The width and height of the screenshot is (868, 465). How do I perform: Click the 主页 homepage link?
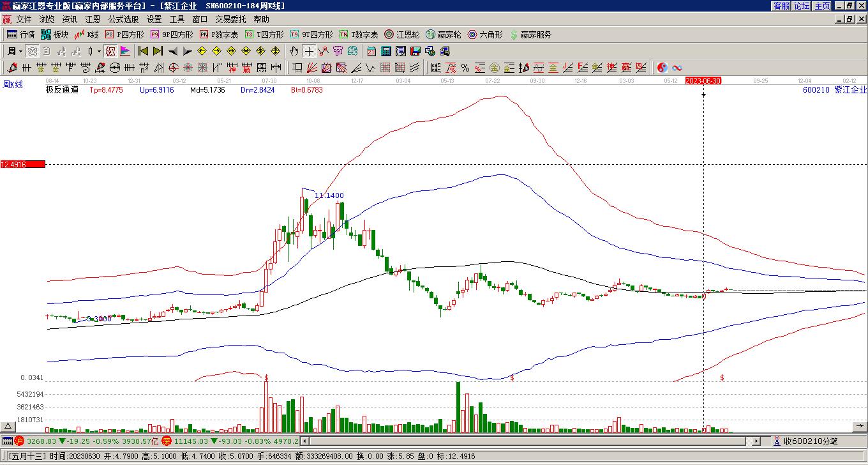[x=822, y=6]
